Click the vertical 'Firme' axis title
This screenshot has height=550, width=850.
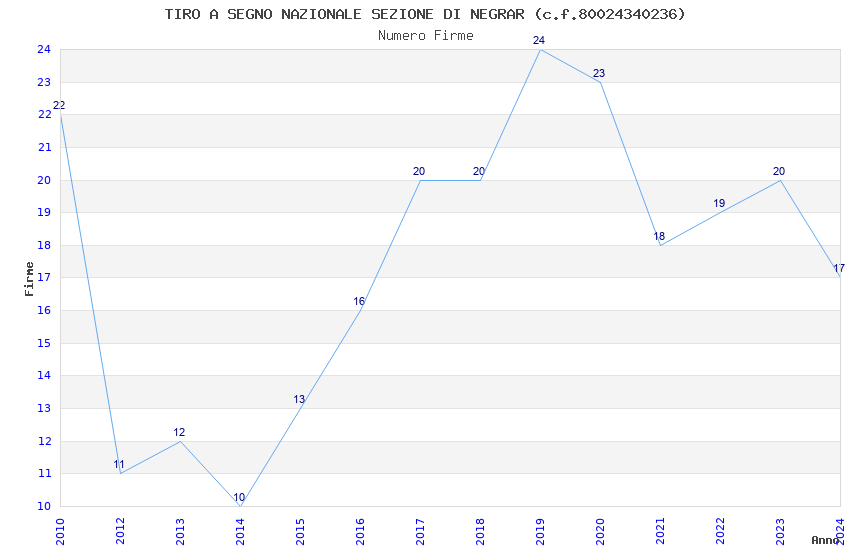coord(29,279)
